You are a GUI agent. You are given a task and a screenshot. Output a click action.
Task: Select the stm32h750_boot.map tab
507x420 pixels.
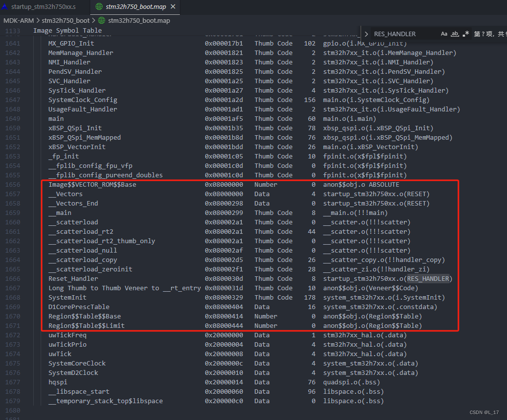pos(135,7)
